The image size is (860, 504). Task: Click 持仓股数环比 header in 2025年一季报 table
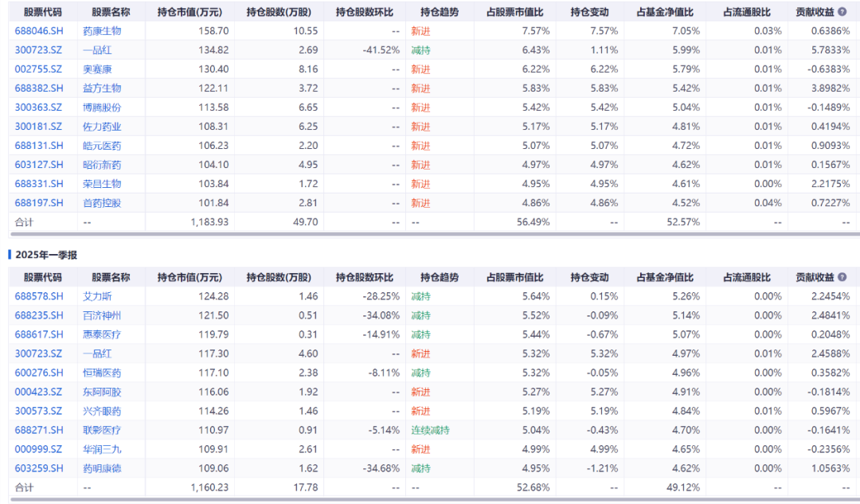[364, 277]
